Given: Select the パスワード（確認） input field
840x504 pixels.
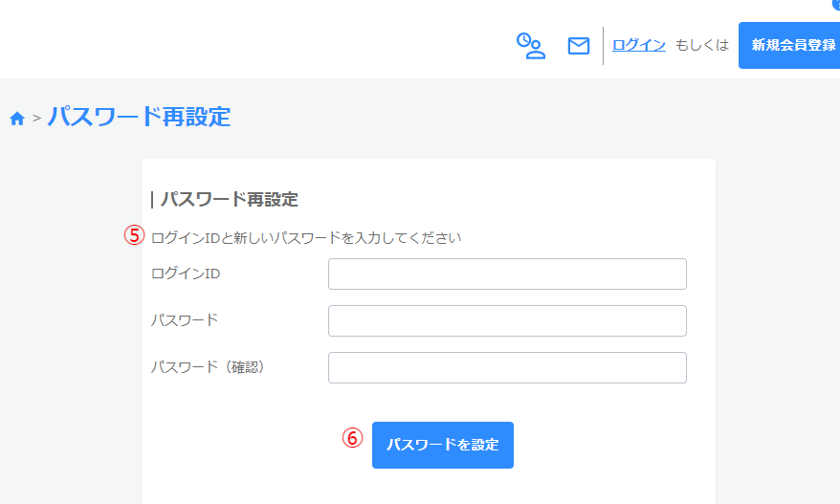Looking at the screenshot, I should click(x=507, y=367).
